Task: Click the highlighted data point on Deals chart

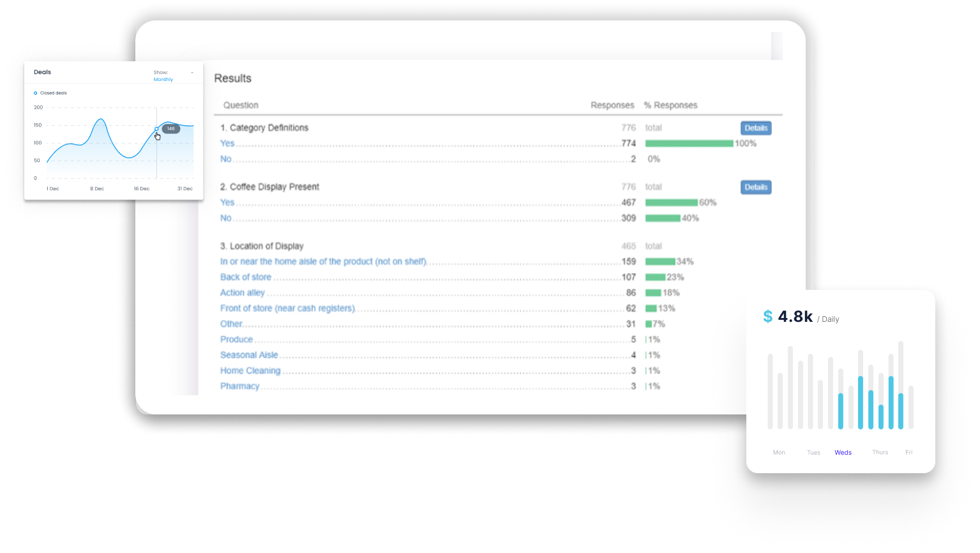Action: click(x=156, y=129)
